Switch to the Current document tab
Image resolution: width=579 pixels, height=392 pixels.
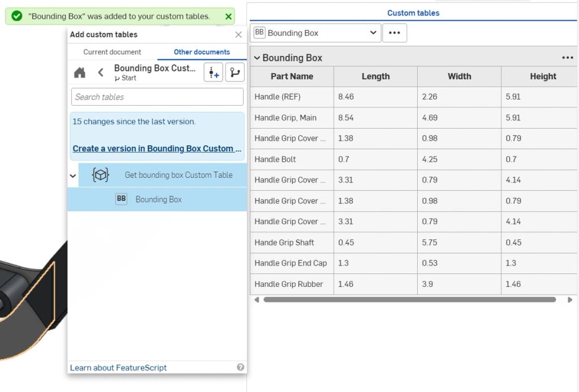pos(111,51)
